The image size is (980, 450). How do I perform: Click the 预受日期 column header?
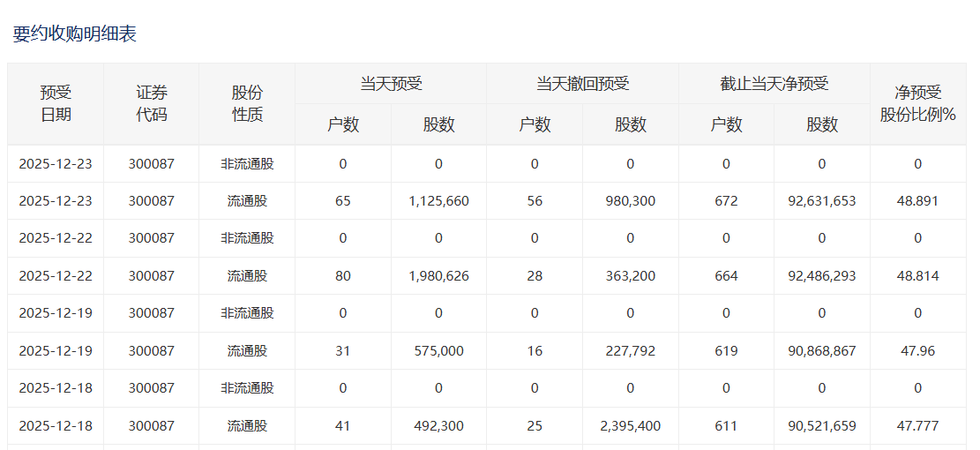pyautogui.click(x=56, y=103)
